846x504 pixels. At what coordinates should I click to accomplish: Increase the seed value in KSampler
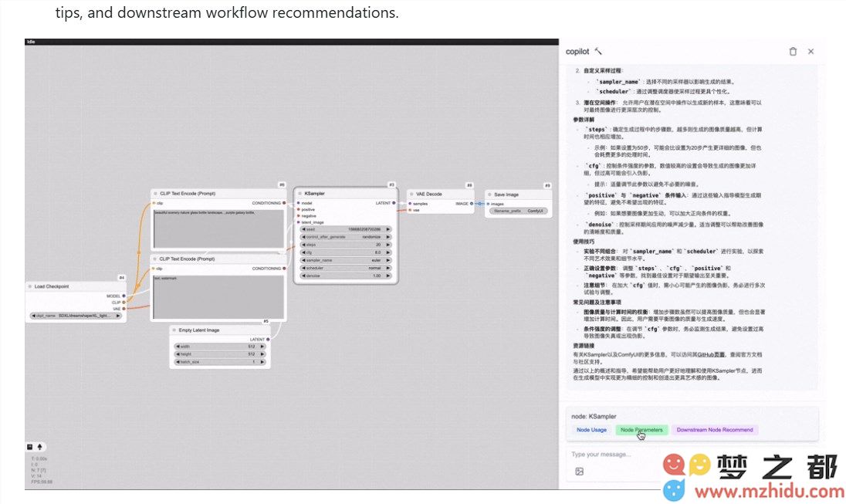tap(388, 229)
